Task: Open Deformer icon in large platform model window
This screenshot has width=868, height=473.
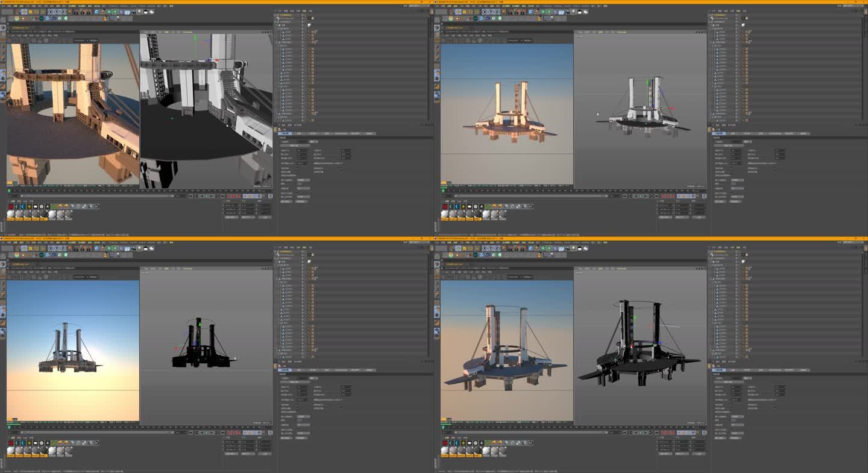Action: (x=555, y=248)
